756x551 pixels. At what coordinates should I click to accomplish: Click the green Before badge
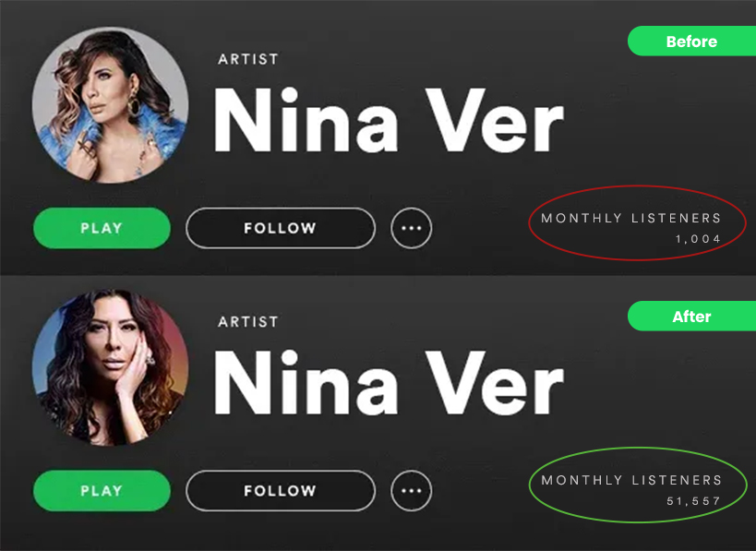click(x=692, y=41)
